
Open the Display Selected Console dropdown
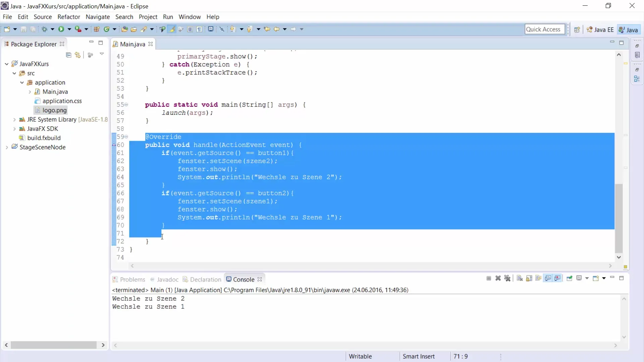587,278
